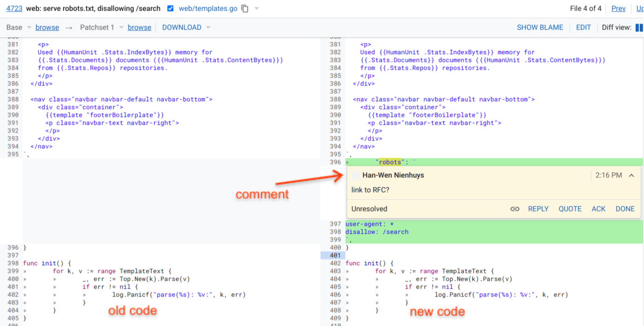Image resolution: width=644 pixels, height=326 pixels.
Task: Click the copy file path icon
Action: tap(245, 8)
